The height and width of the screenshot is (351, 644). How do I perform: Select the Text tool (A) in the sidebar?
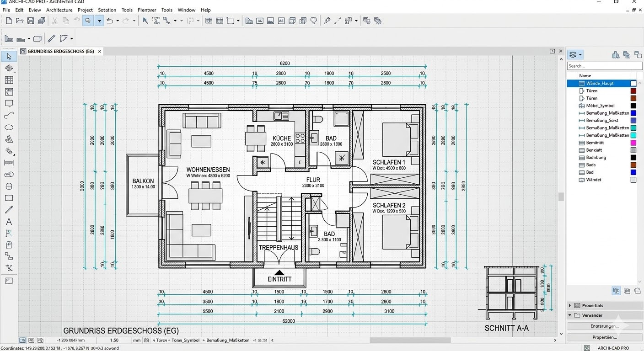click(8, 221)
